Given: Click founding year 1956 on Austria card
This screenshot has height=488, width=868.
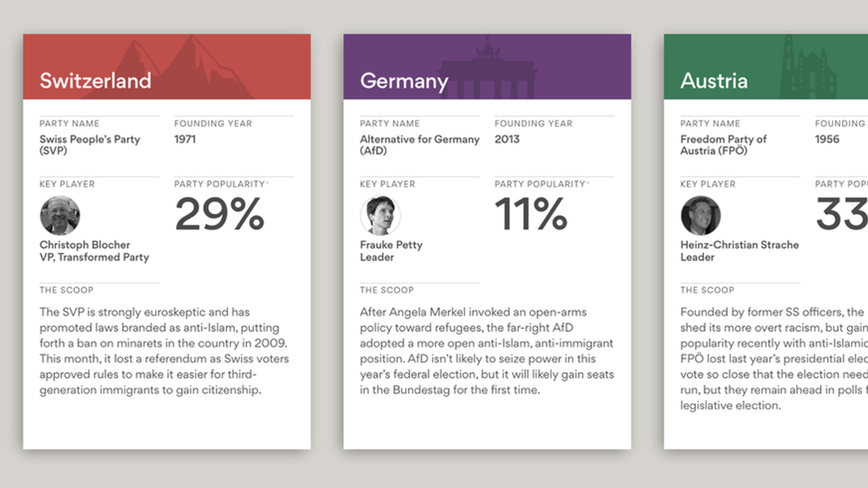Looking at the screenshot, I should point(827,139).
